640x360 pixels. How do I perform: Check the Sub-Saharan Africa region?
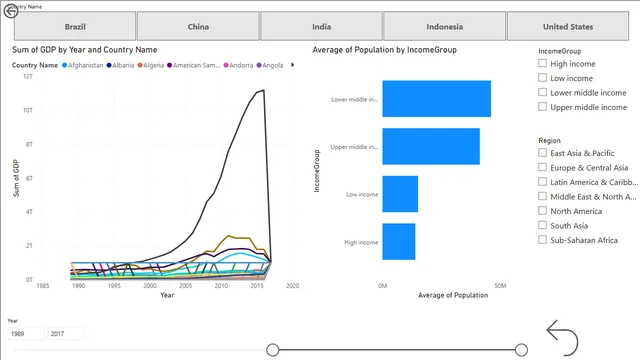point(542,240)
